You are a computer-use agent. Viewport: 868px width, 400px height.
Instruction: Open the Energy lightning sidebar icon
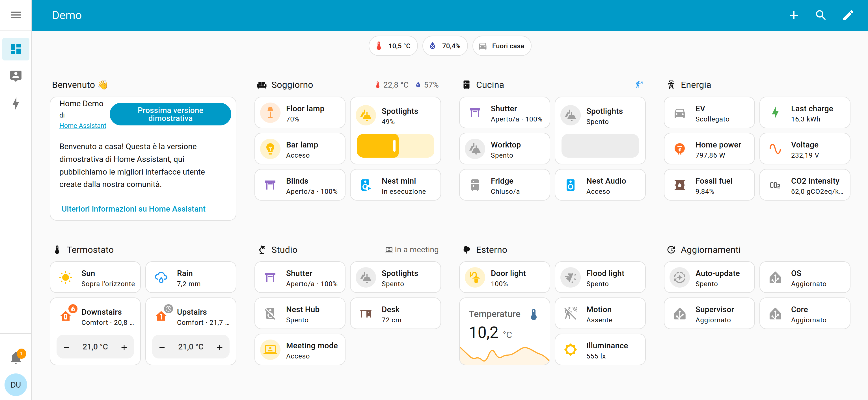[x=16, y=103]
